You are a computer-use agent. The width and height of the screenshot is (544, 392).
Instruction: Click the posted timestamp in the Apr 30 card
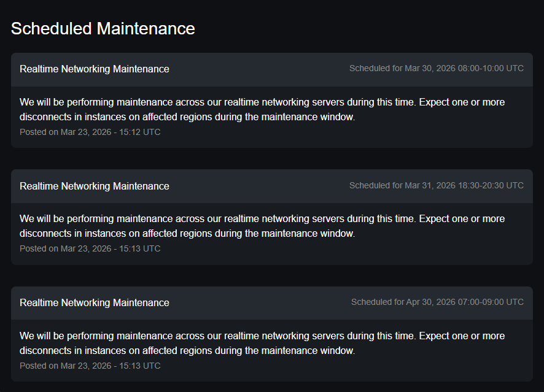(x=90, y=366)
